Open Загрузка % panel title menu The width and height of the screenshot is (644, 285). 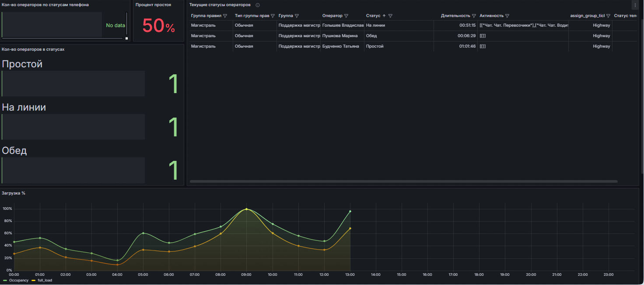click(14, 193)
